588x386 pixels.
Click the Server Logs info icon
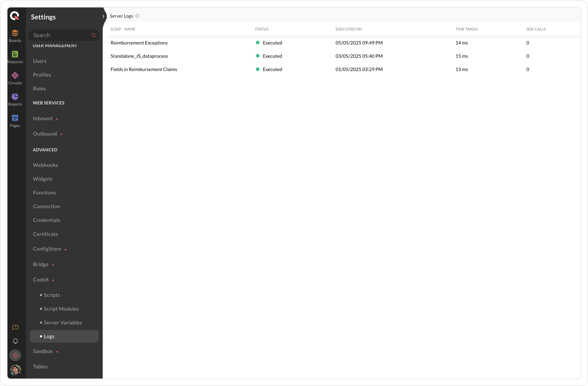[x=137, y=16]
